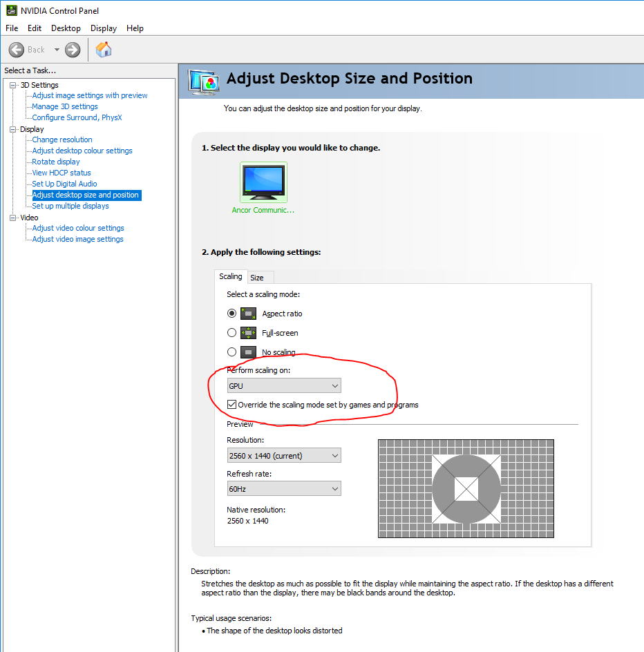Viewport: 644px width, 652px height.
Task: Open Adjust video colour settings
Action: coord(78,228)
